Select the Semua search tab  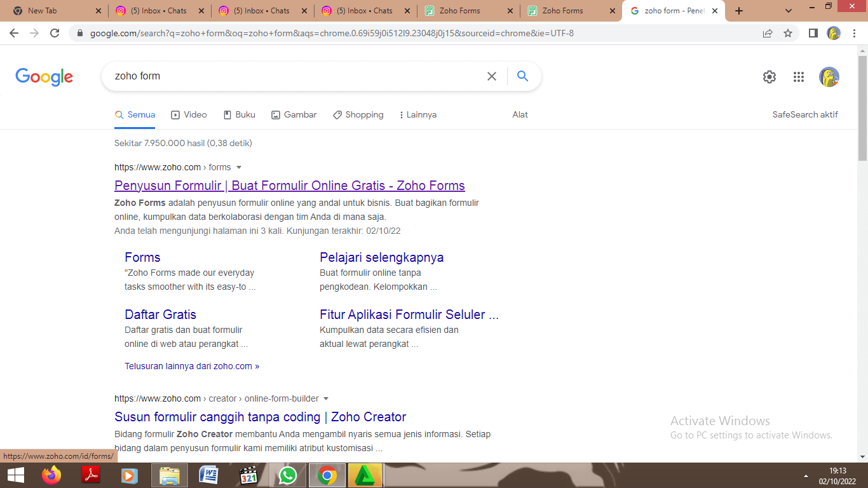pyautogui.click(x=135, y=115)
